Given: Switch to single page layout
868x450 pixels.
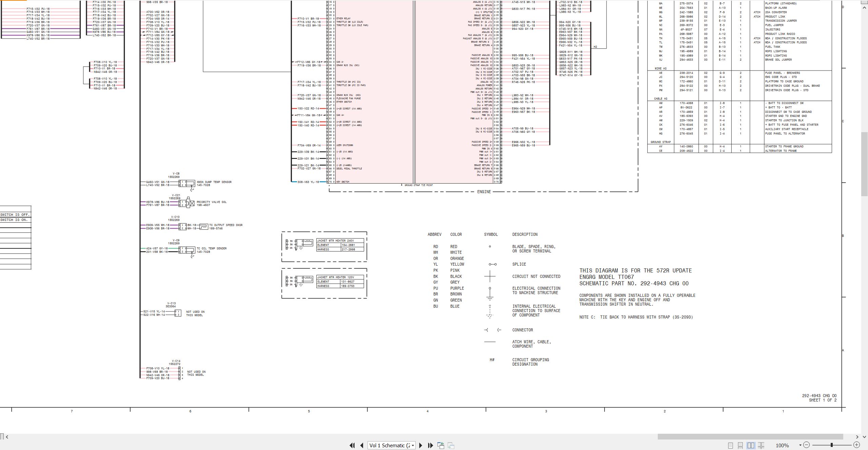Looking at the screenshot, I should 731,446.
